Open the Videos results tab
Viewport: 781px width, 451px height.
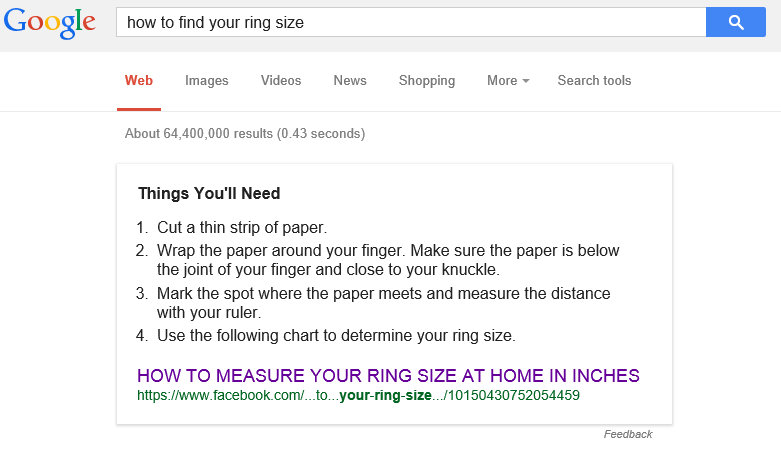281,81
